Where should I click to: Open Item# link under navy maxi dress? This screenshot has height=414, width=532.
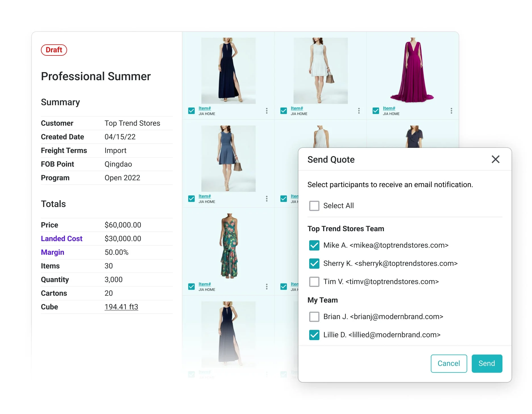click(x=205, y=108)
